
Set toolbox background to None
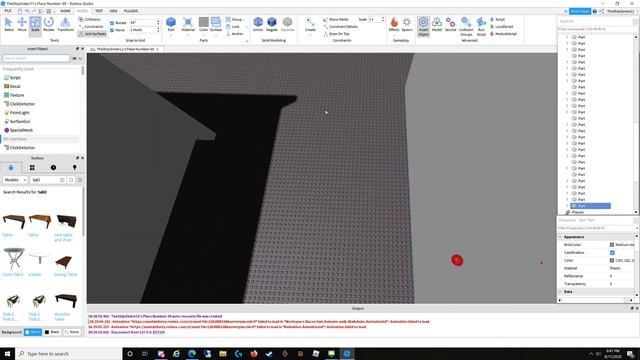tap(72, 332)
